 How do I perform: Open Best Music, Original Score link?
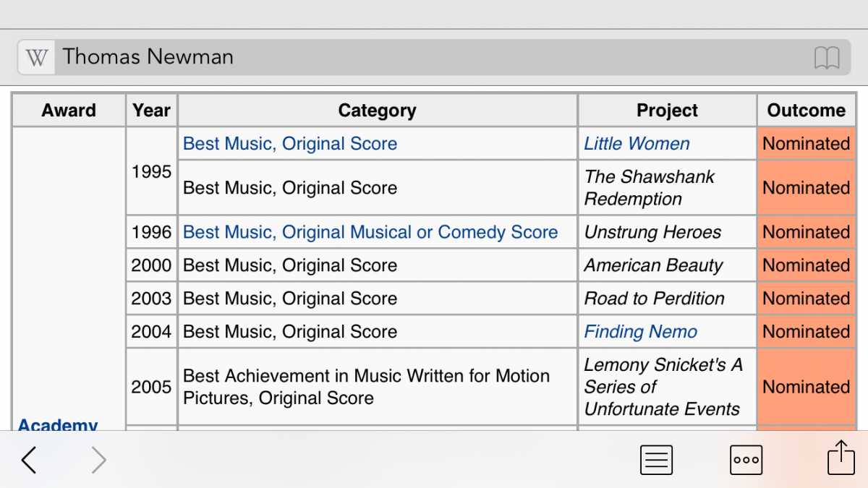click(290, 144)
